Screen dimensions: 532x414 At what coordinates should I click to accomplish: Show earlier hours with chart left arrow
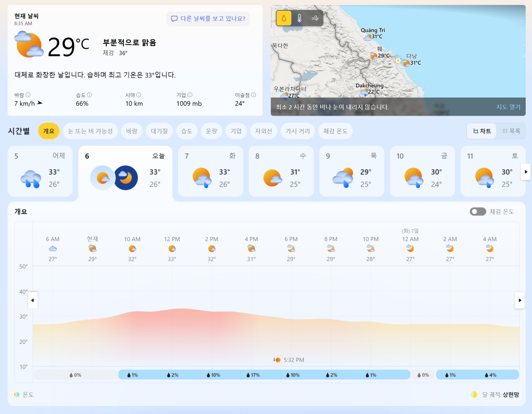33,300
